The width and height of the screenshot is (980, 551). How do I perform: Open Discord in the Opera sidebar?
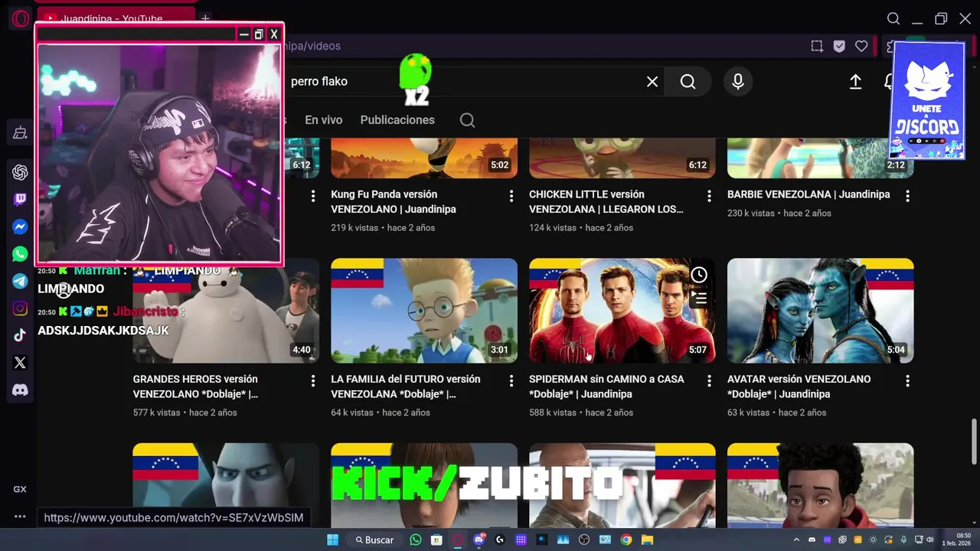pyautogui.click(x=20, y=390)
